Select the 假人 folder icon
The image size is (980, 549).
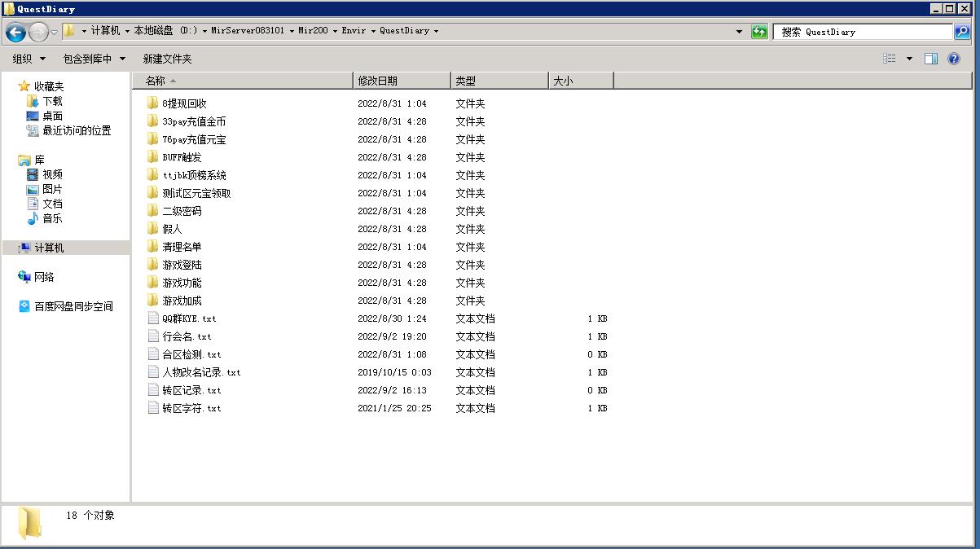tap(152, 229)
